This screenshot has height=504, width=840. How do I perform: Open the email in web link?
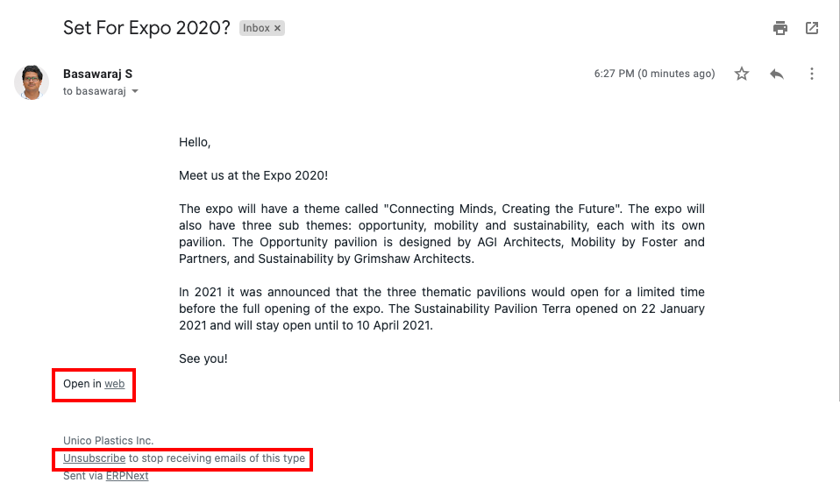(114, 384)
